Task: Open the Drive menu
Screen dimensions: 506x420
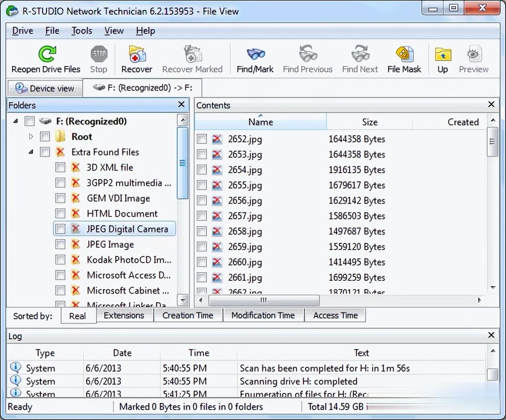Action: point(23,30)
